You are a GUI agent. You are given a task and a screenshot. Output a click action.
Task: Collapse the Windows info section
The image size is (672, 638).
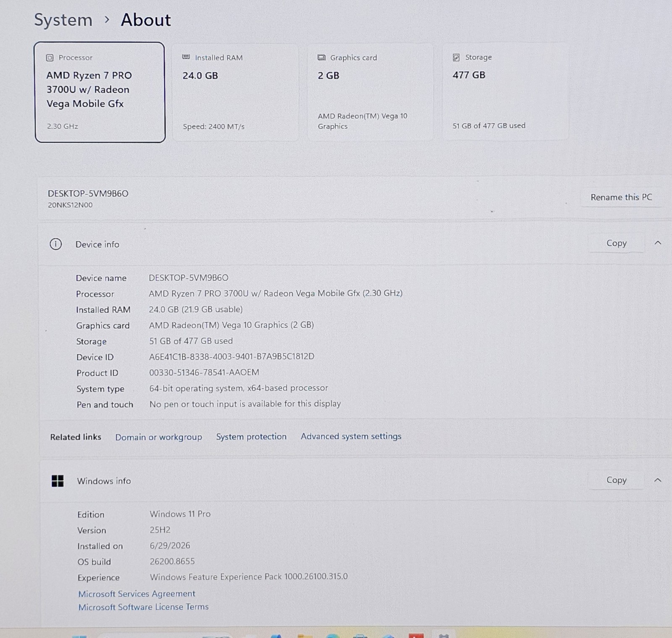(658, 480)
